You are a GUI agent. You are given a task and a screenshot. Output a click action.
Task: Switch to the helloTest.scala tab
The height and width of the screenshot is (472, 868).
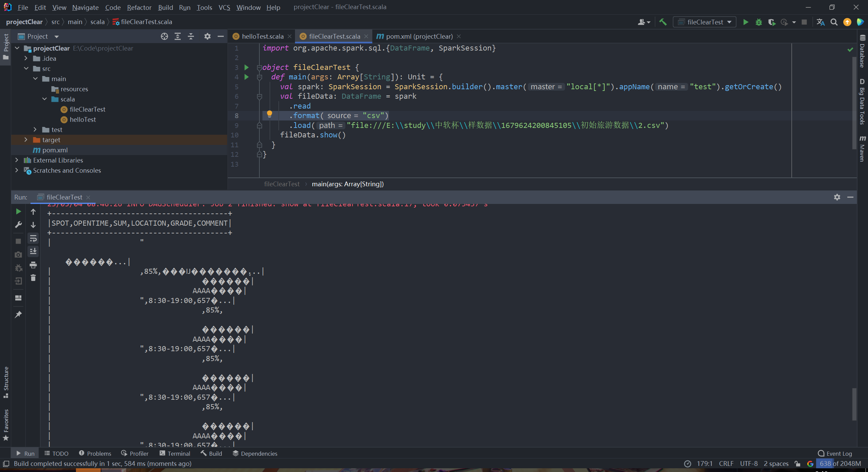pos(262,36)
